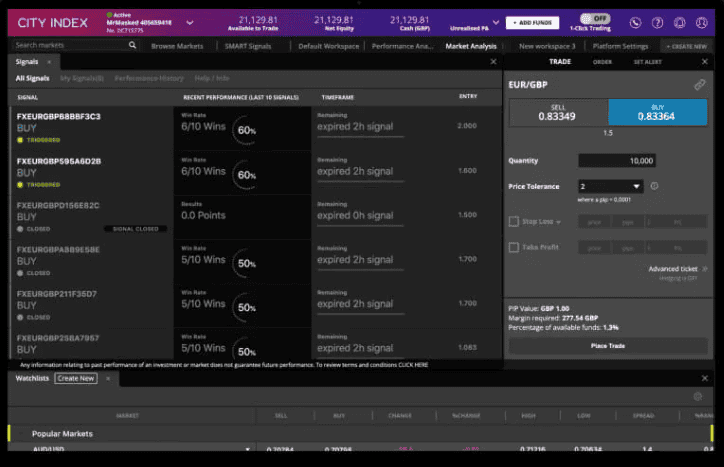
Task: Show the All Signals sub-tab
Action: point(32,79)
